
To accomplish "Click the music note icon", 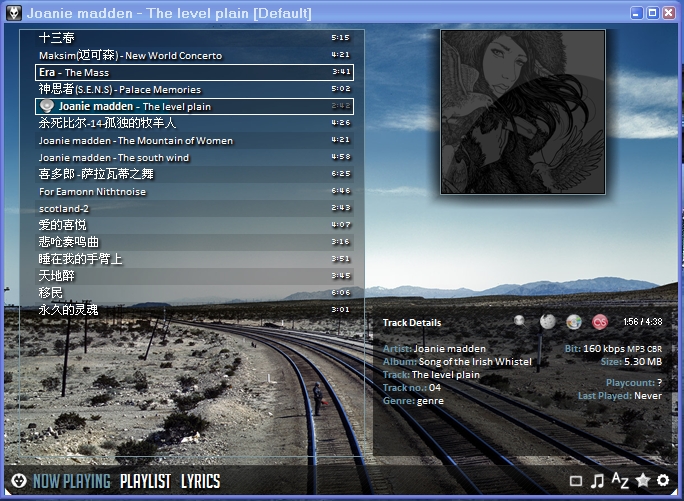I will click(597, 481).
